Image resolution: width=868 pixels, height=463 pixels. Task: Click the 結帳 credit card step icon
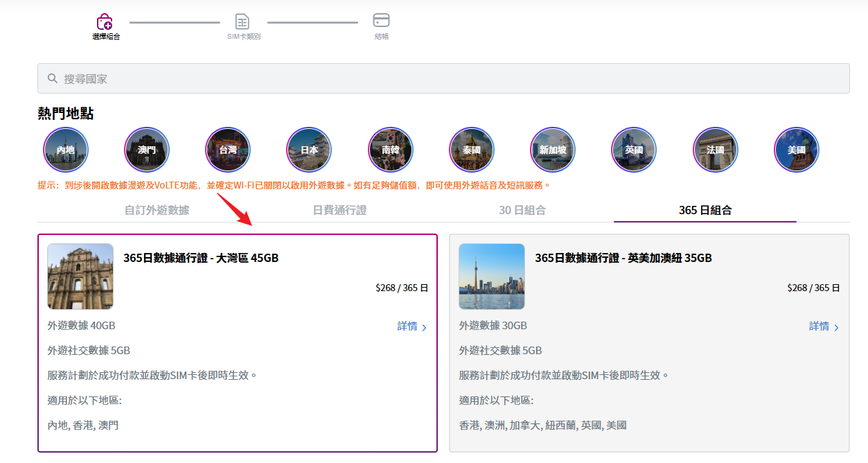pos(381,20)
